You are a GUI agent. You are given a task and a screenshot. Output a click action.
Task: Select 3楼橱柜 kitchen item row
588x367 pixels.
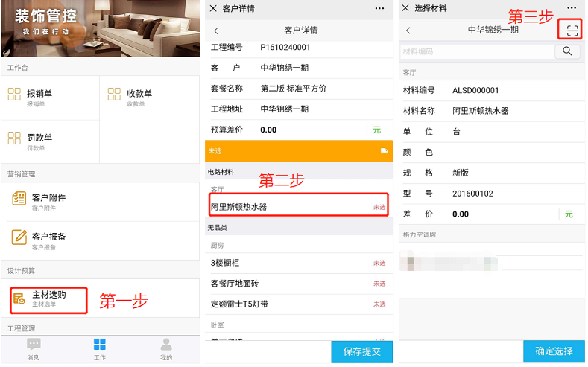[x=298, y=263]
